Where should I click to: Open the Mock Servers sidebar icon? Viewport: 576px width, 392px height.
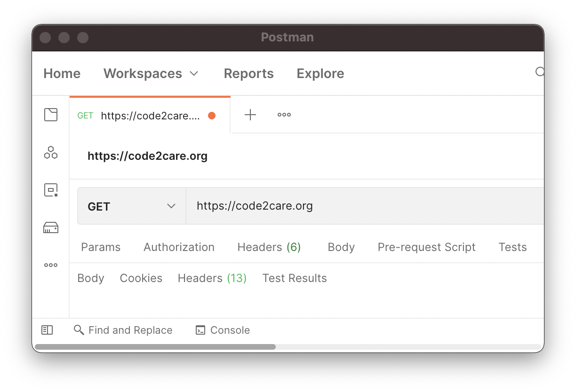click(x=51, y=228)
